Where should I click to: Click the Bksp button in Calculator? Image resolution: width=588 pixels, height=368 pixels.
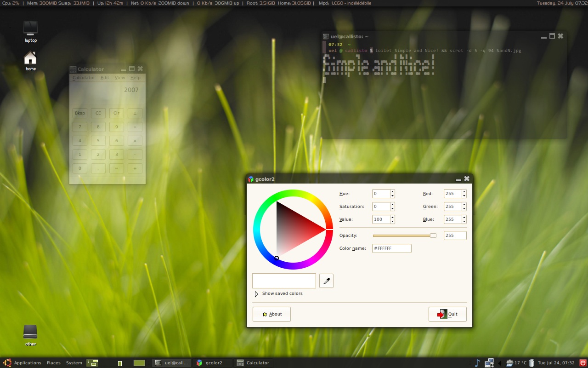pos(80,113)
